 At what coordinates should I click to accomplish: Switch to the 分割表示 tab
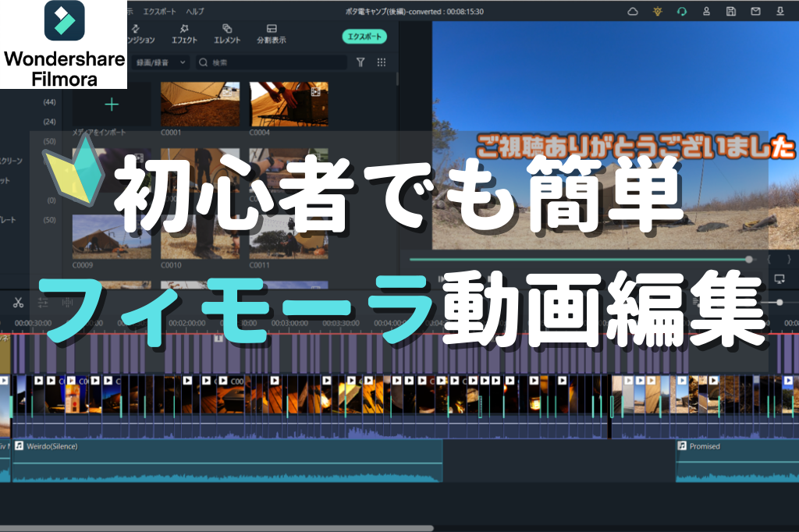pyautogui.click(x=271, y=34)
